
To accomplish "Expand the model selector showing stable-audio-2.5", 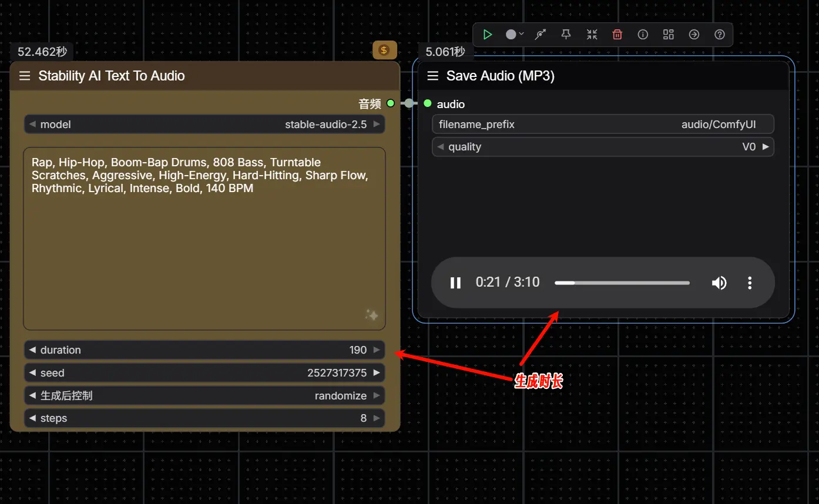I will [x=378, y=124].
